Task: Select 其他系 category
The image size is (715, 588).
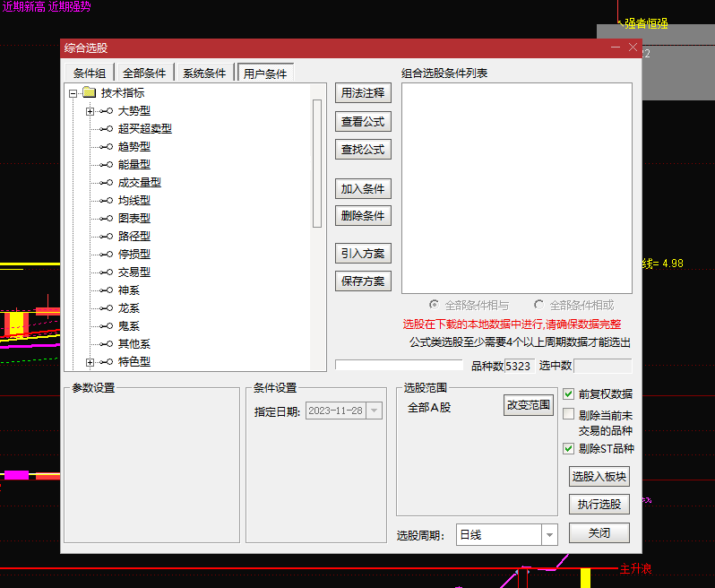Action: [134, 344]
